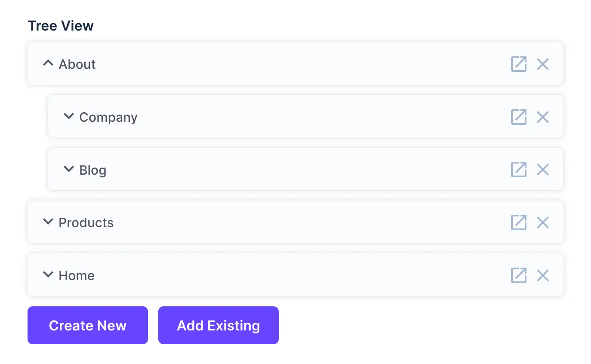591x364 pixels.
Task: Open Home using its external link icon
Action: [519, 275]
